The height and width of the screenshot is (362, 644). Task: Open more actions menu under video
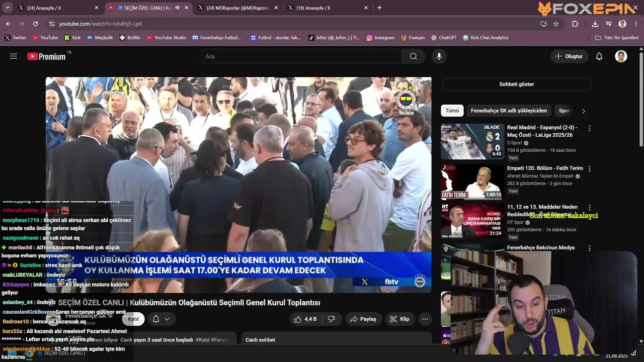425,319
